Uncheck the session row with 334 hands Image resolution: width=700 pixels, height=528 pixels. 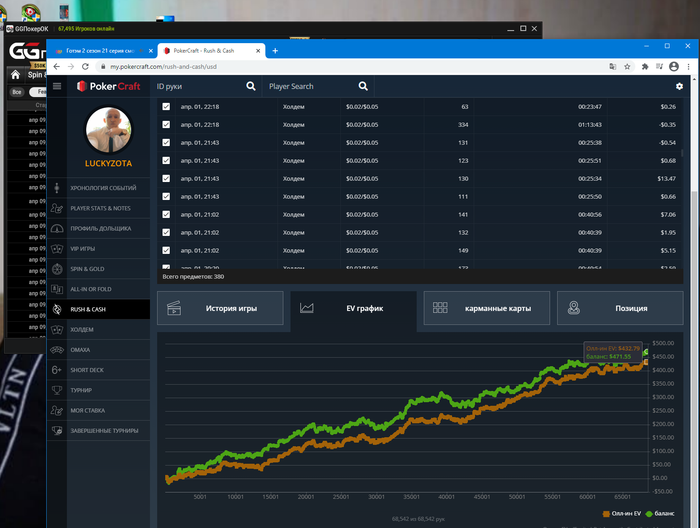166,125
